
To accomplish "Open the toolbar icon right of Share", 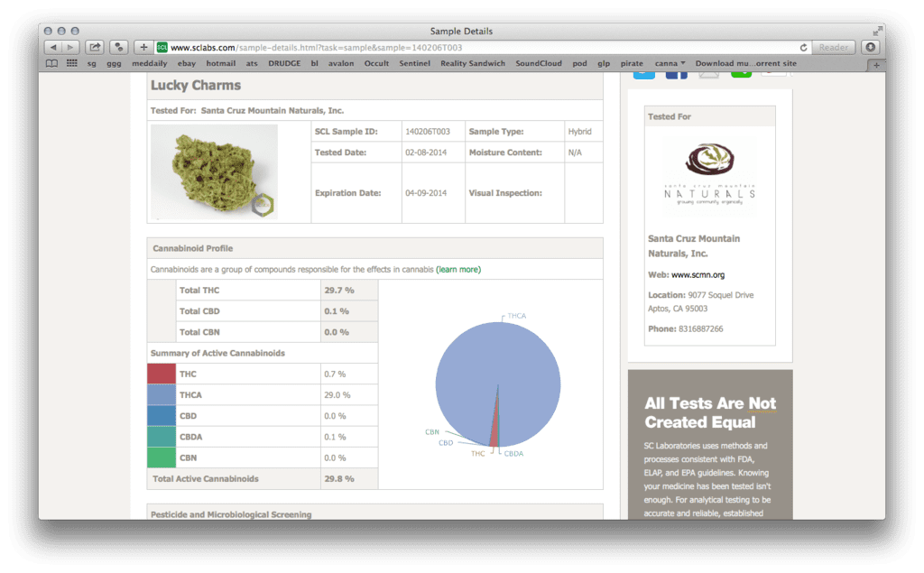I will coord(118,47).
